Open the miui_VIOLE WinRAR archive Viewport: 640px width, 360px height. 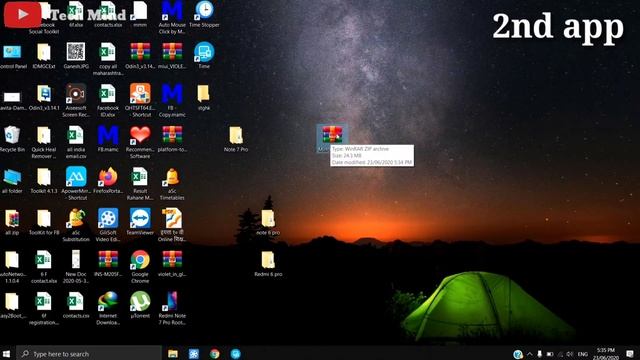[172, 56]
